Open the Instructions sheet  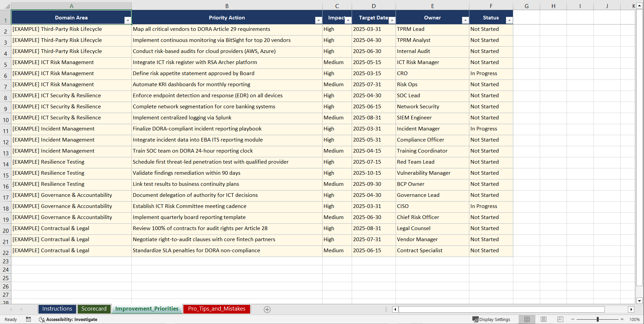57,309
